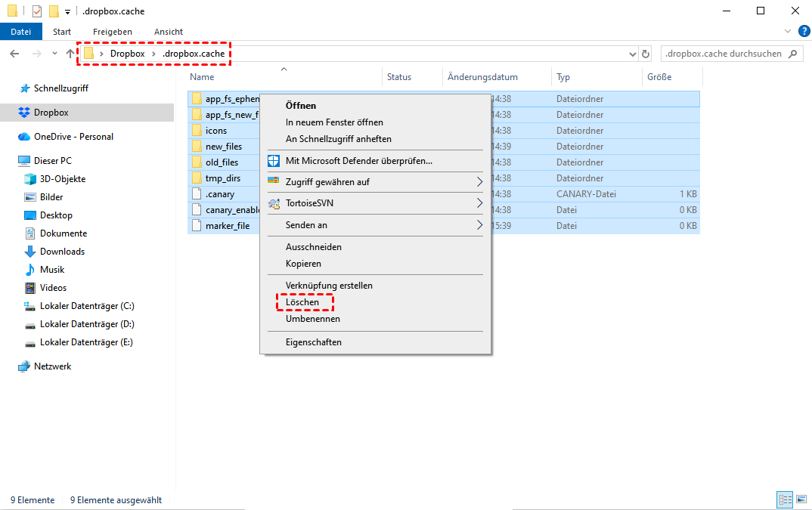This screenshot has height=510, width=812.
Task: Expand the 'Zugriff gewähren auf' submenu
Action: click(x=479, y=182)
